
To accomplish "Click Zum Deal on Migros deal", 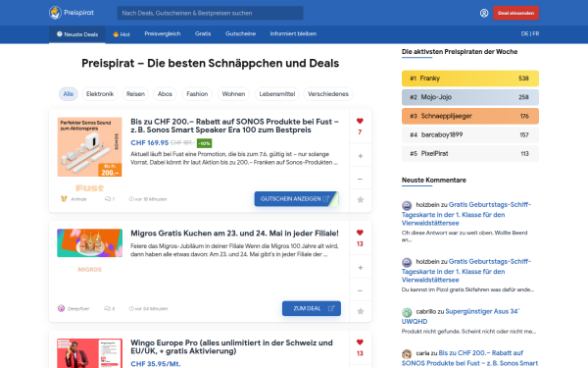I will [x=312, y=308].
